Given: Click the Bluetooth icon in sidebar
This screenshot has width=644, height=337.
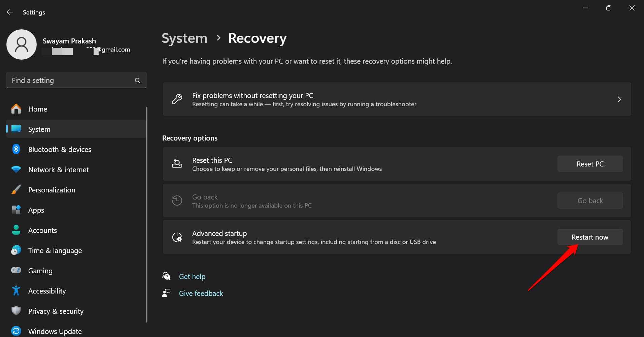Looking at the screenshot, I should [x=16, y=149].
